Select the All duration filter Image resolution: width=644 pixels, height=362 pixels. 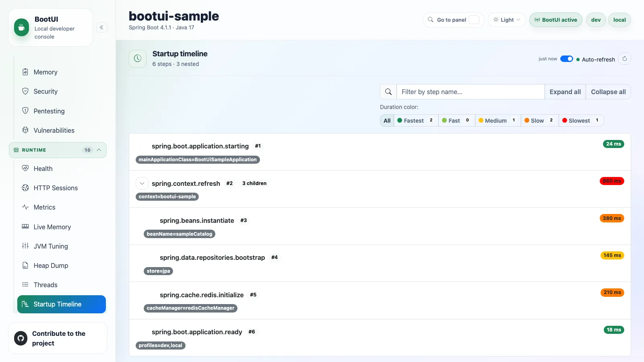pyautogui.click(x=387, y=121)
